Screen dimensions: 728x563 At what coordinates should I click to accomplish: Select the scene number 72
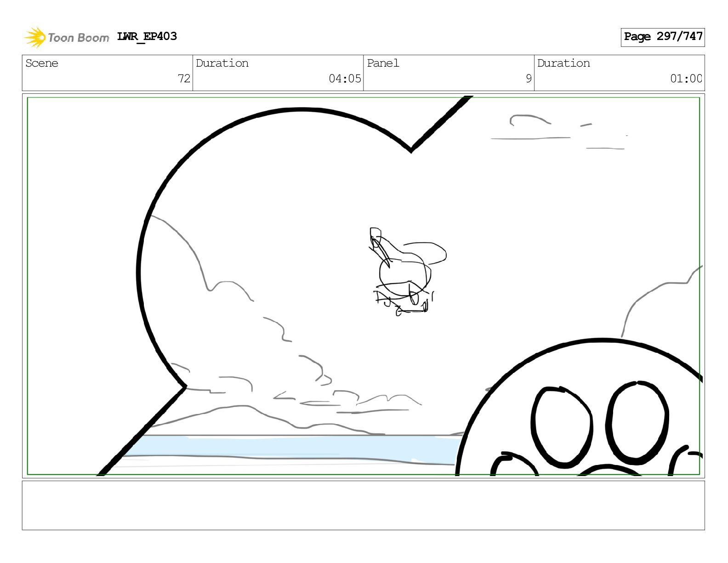184,79
